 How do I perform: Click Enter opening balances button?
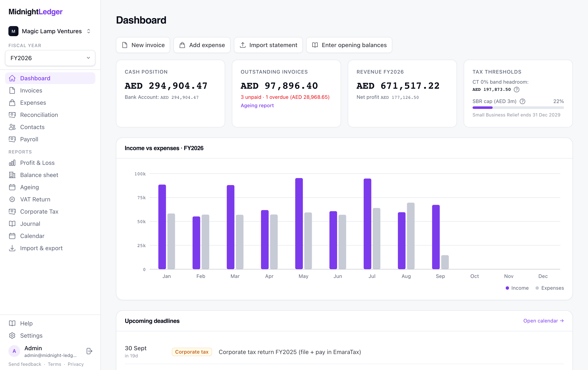pyautogui.click(x=349, y=45)
